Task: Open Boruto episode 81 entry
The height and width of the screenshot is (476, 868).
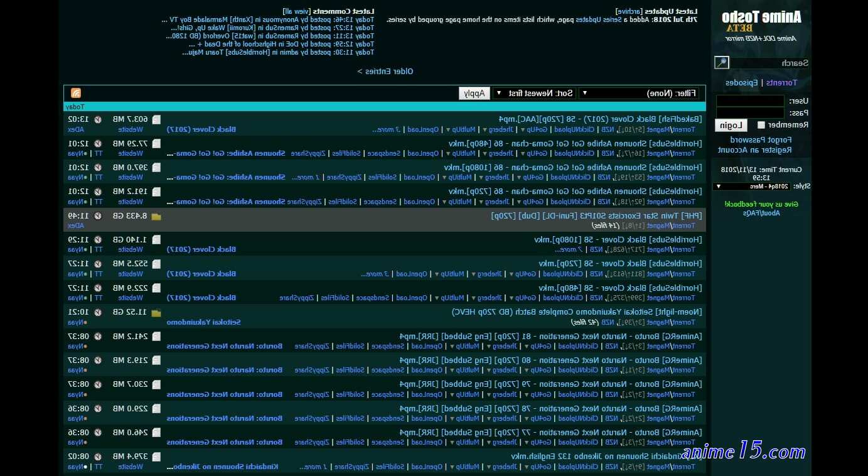Action: coord(550,336)
